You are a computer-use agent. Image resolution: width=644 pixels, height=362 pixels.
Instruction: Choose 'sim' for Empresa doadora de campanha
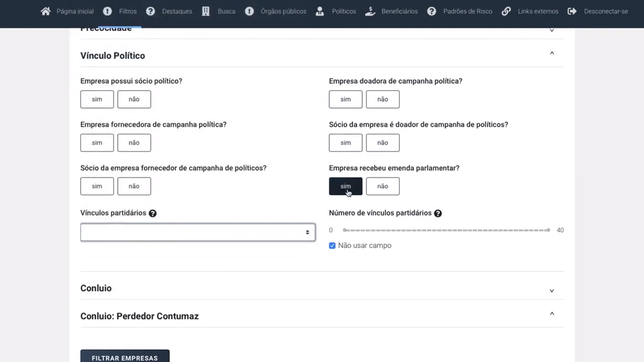click(x=345, y=99)
